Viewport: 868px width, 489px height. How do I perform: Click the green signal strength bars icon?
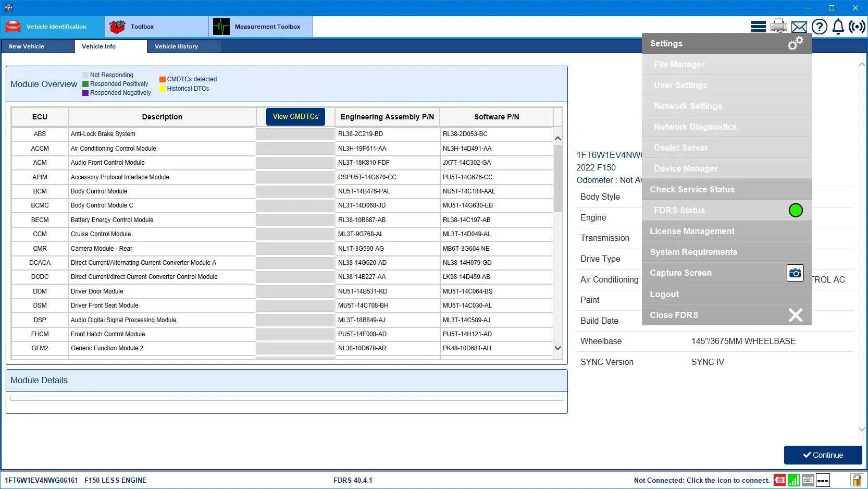coord(793,480)
